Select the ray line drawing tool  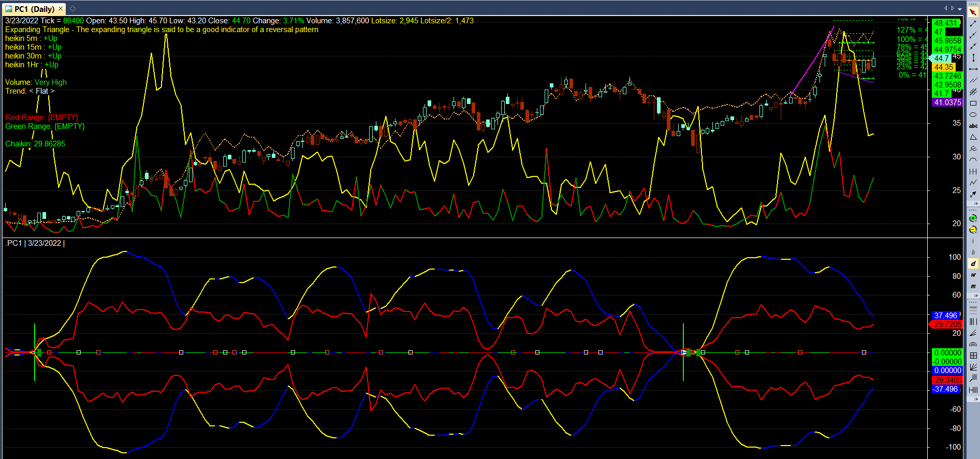973,35
